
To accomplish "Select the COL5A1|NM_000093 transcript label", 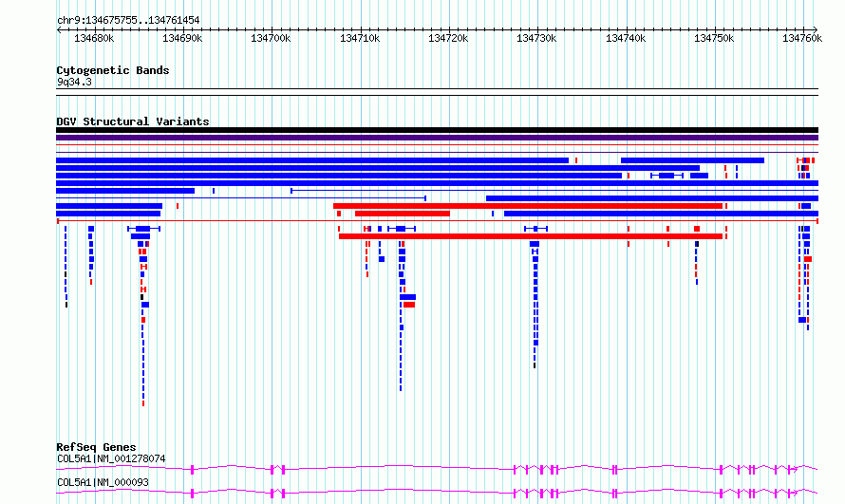I will (103, 483).
